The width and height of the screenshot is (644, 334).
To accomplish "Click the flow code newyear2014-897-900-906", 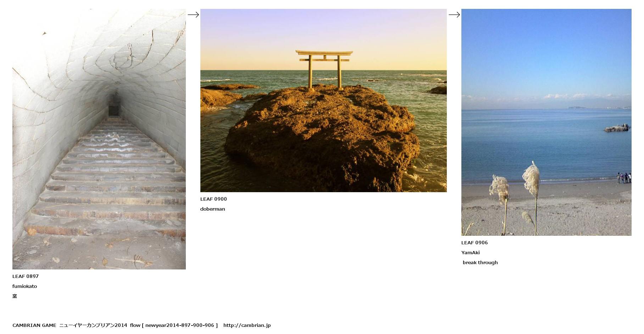I will [180, 325].
